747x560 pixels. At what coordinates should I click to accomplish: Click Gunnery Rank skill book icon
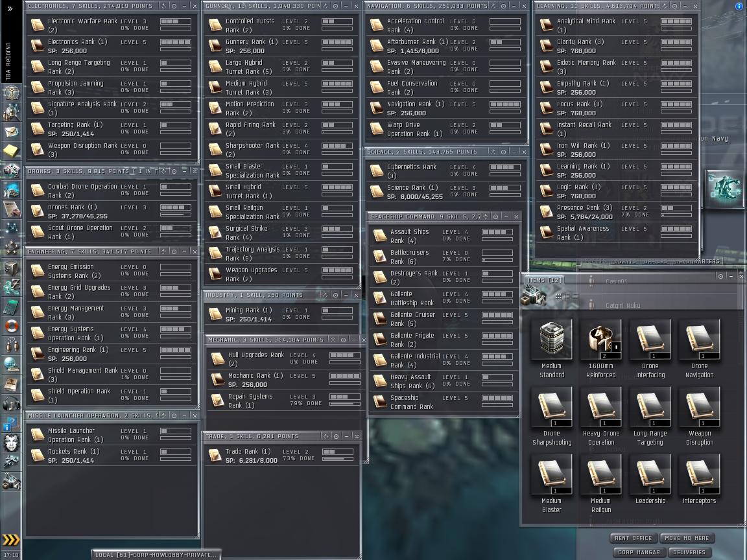coord(215,46)
